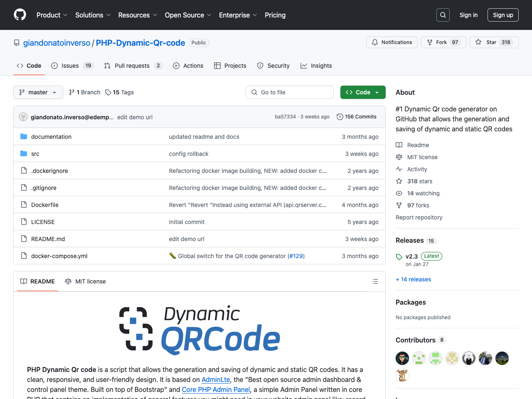
Task: Click the file icon beside Dockerfile
Action: tap(24, 204)
